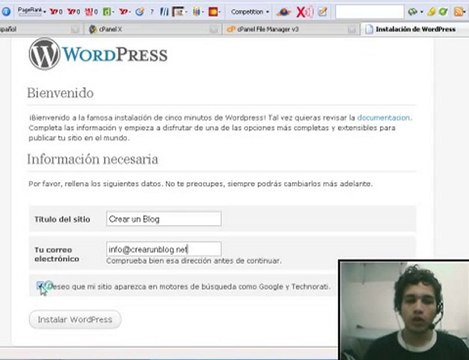This screenshot has height=360, width=469.
Task: Click the Información necesaria heading
Action: click(92, 159)
